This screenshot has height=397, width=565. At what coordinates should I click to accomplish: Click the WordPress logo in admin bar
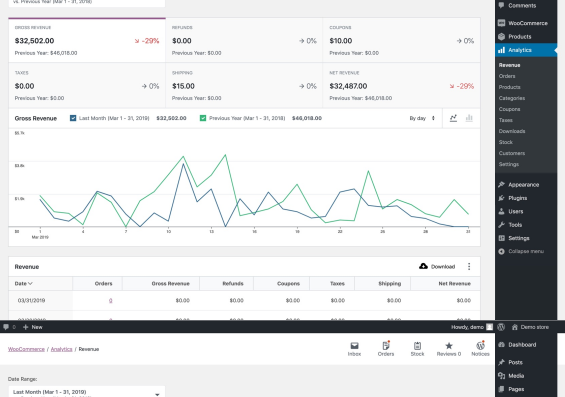pos(501,327)
